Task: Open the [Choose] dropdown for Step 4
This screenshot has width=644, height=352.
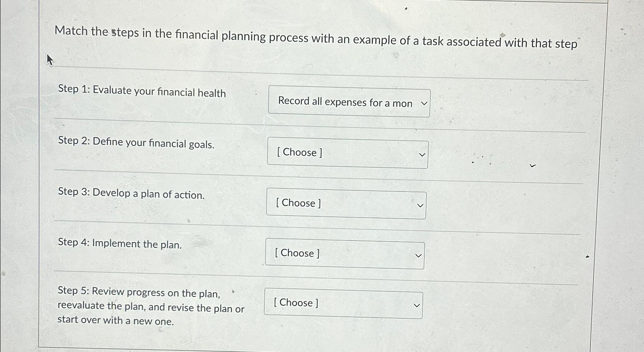Action: pyautogui.click(x=345, y=254)
